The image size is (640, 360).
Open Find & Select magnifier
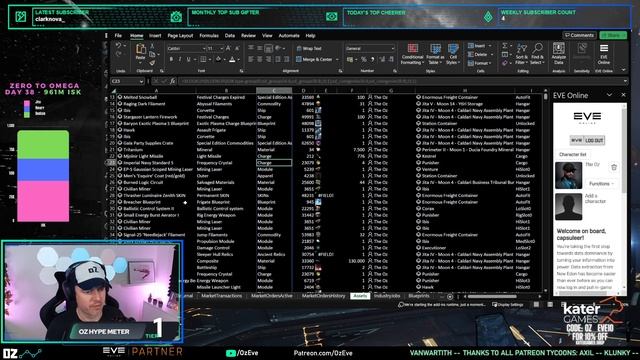(538, 54)
